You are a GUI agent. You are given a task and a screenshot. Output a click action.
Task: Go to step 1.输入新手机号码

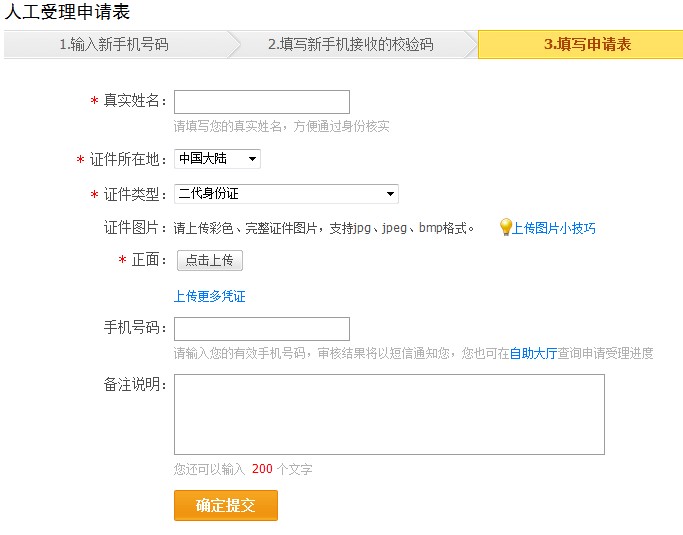click(x=113, y=45)
